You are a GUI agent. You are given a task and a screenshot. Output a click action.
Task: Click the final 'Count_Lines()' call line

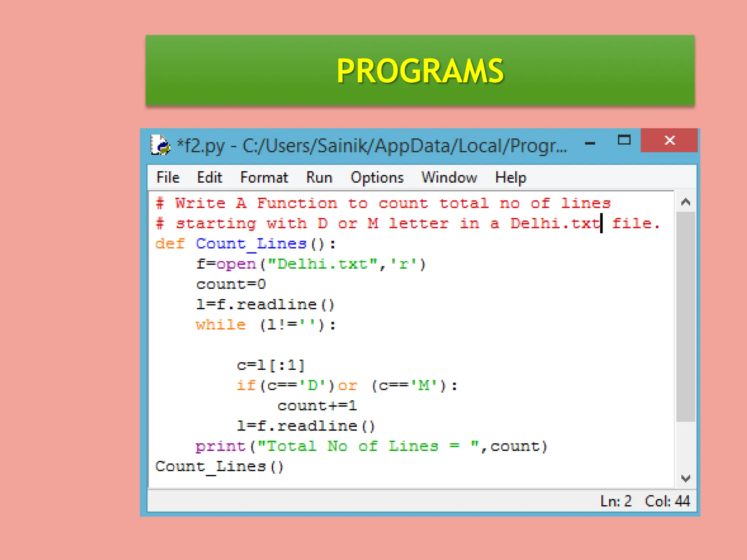click(x=220, y=467)
